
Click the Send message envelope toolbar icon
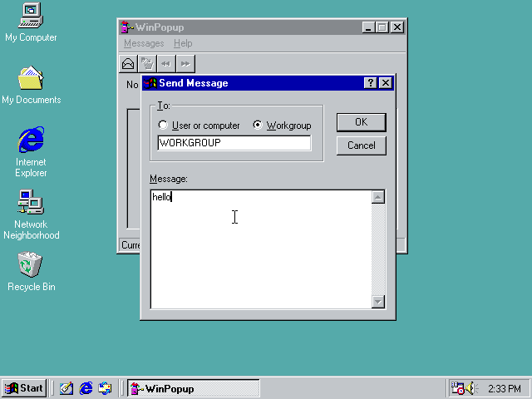tap(128, 64)
